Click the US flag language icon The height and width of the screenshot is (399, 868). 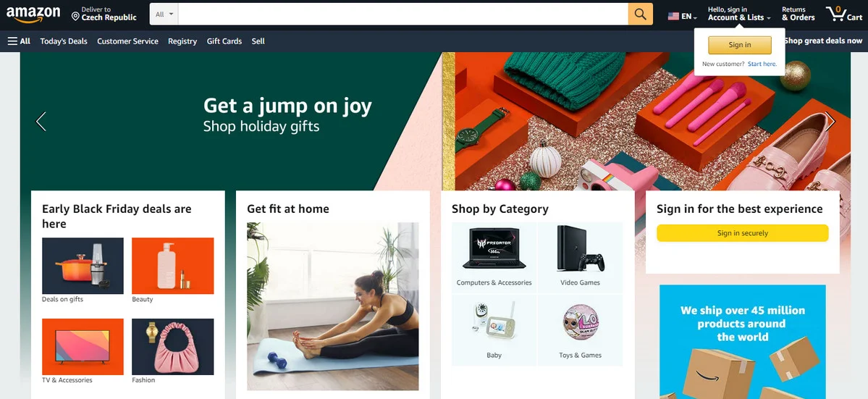click(673, 17)
